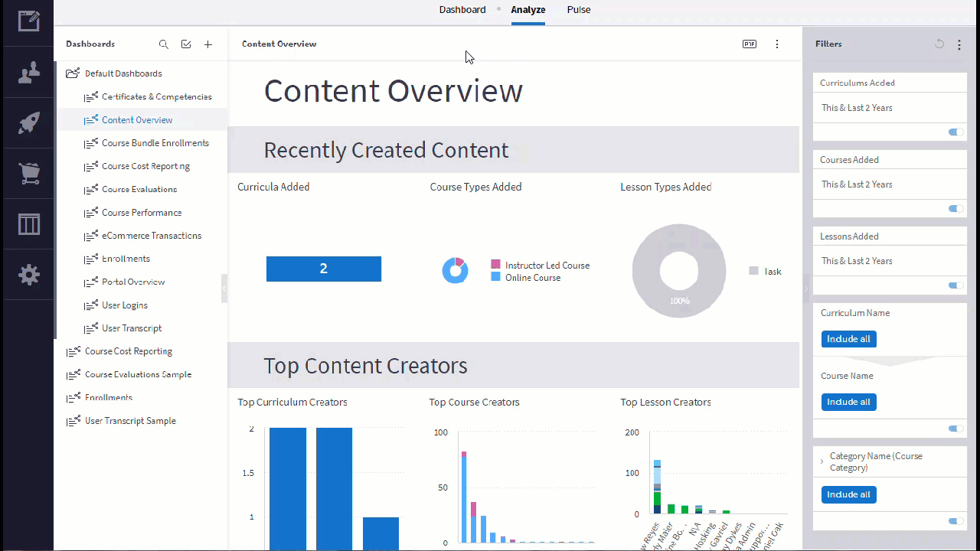This screenshot has height=551, width=980.
Task: Add a new dashboard with plus icon
Action: click(208, 44)
